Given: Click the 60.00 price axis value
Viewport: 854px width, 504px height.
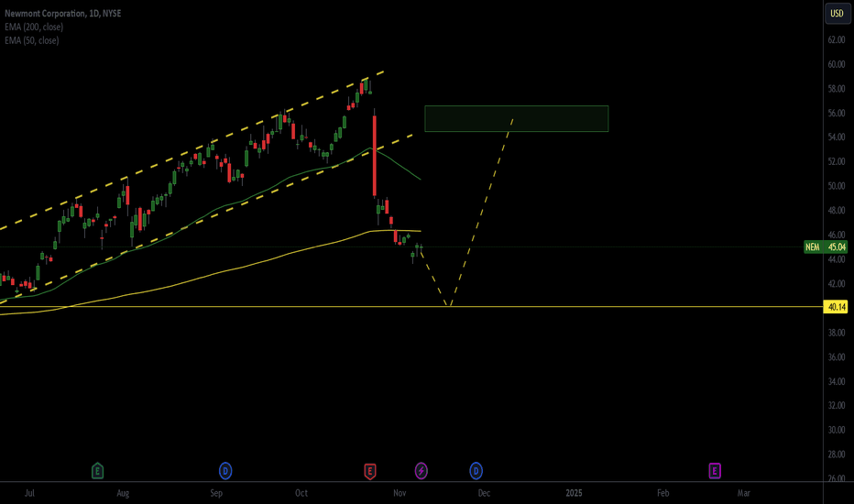Looking at the screenshot, I should (x=837, y=64).
